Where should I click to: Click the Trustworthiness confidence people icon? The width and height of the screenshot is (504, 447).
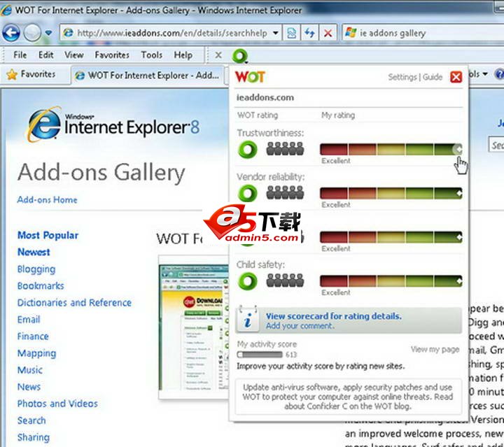pos(285,149)
